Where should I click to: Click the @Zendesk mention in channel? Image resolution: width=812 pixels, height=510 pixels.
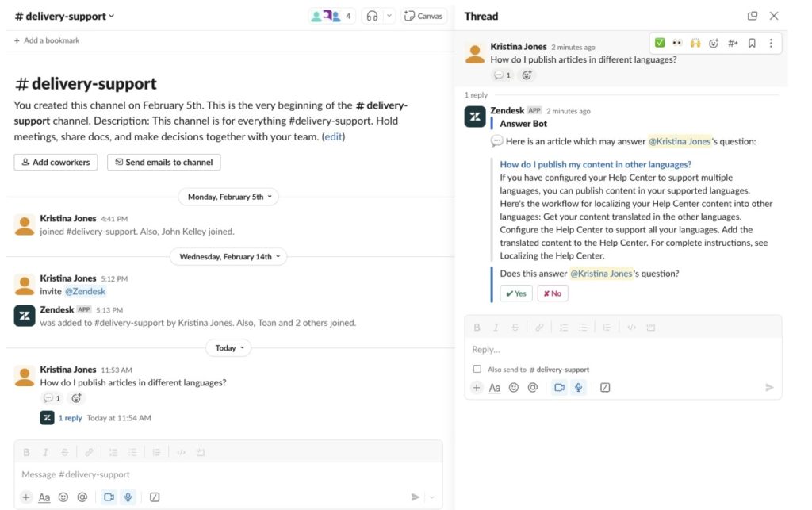[x=85, y=292]
